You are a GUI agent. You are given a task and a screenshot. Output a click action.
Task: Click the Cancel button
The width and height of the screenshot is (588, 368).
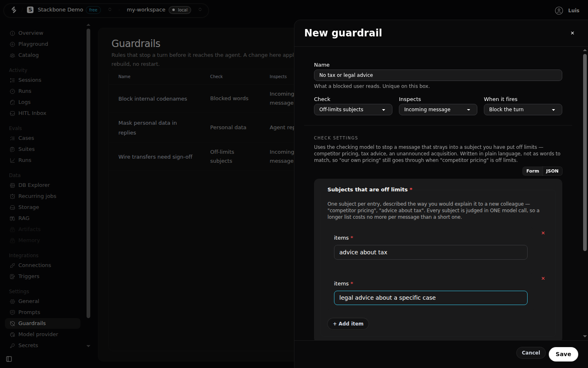pos(531,353)
